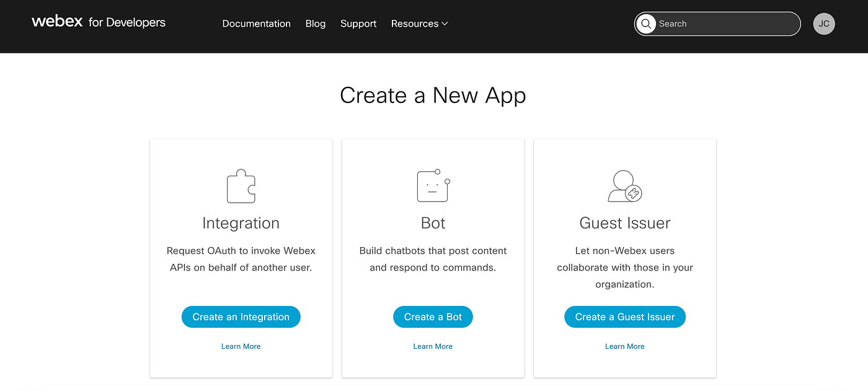Click the search magnifier icon

tap(646, 24)
